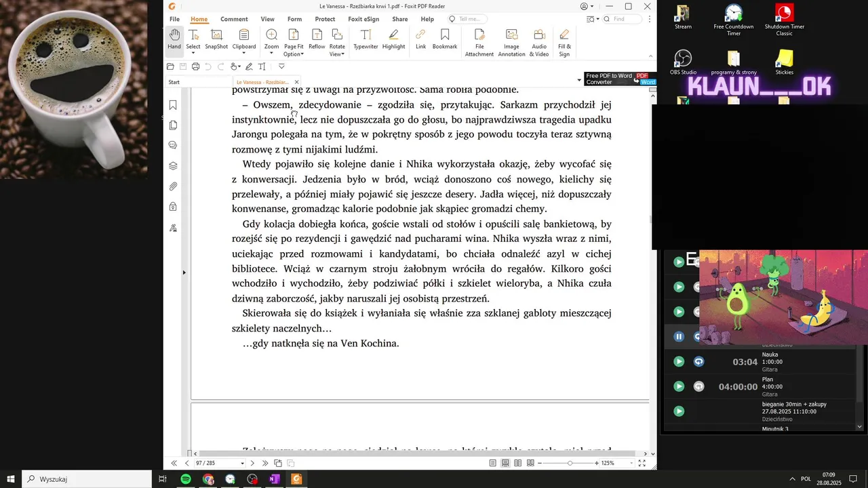The image size is (868, 488).
Task: Switch to continuous page view
Action: tap(505, 463)
